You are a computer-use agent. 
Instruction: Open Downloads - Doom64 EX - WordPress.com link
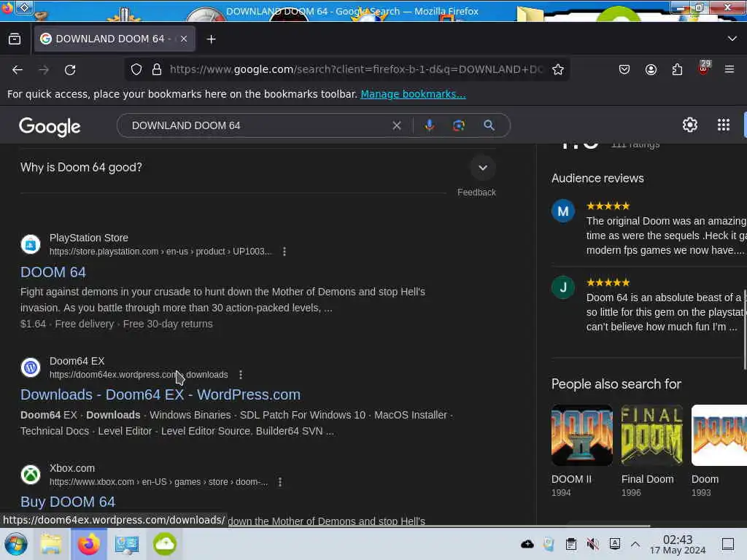160,394
